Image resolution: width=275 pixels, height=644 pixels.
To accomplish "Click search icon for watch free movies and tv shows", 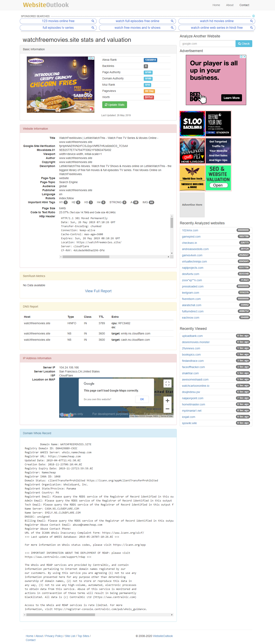I will [172, 28].
